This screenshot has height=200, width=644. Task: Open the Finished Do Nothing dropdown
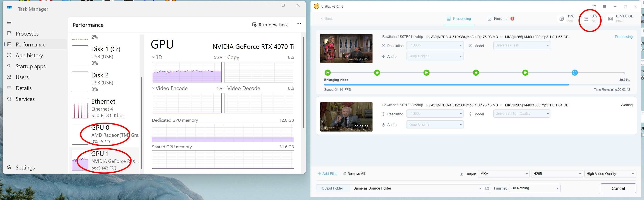[535, 188]
